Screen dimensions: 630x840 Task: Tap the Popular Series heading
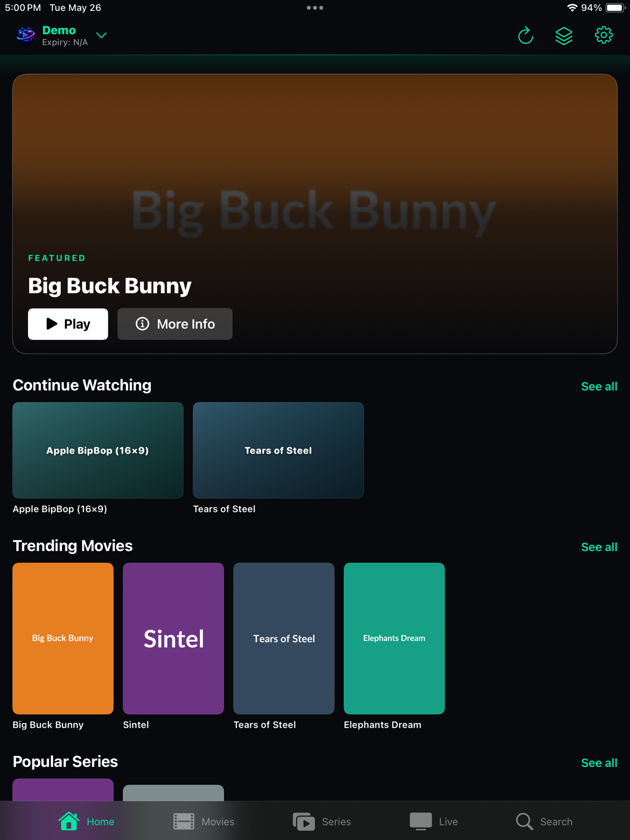pyautogui.click(x=65, y=761)
